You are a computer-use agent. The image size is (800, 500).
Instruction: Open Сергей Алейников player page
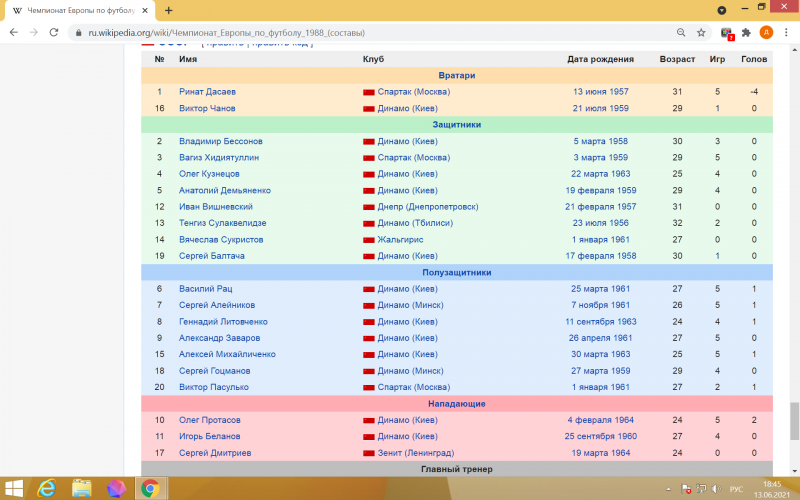tap(216, 305)
